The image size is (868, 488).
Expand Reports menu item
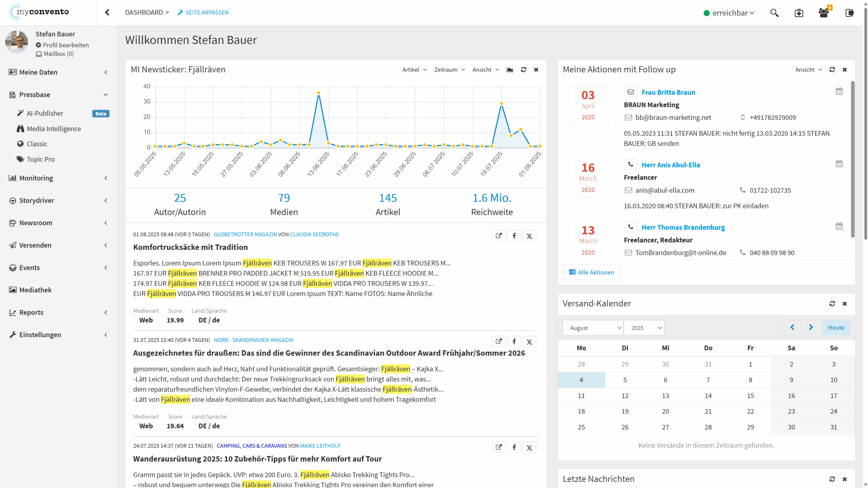click(58, 312)
